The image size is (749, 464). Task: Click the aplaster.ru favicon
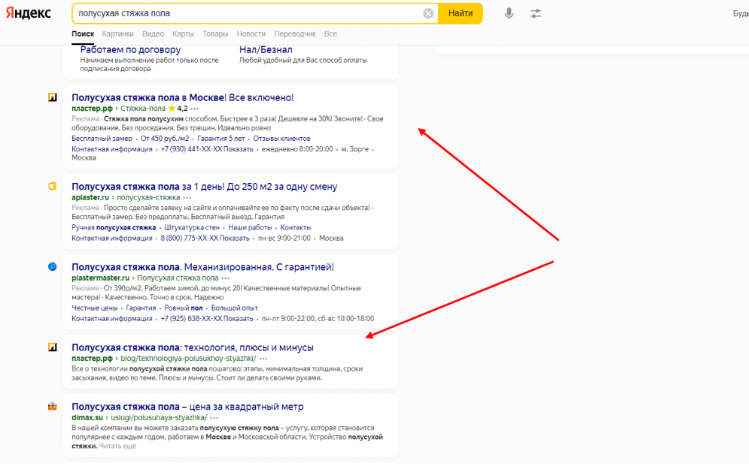53,186
